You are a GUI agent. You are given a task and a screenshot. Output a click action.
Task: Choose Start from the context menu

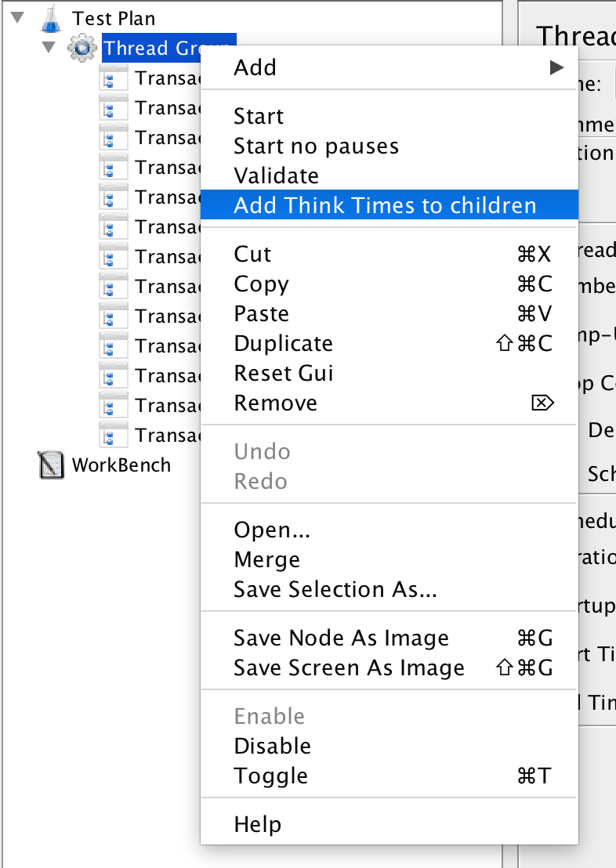tap(259, 117)
